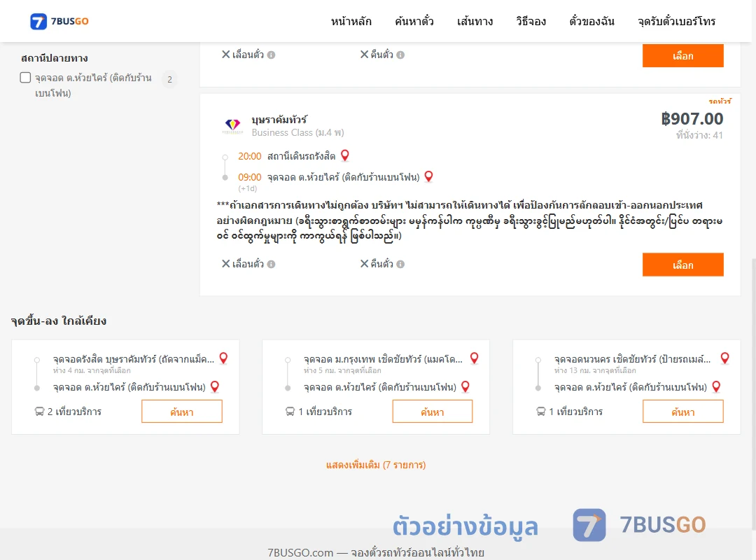This screenshot has height=560, width=756.
Task: Click the สถานีปลายทาง filter heading
Action: pyautogui.click(x=55, y=58)
